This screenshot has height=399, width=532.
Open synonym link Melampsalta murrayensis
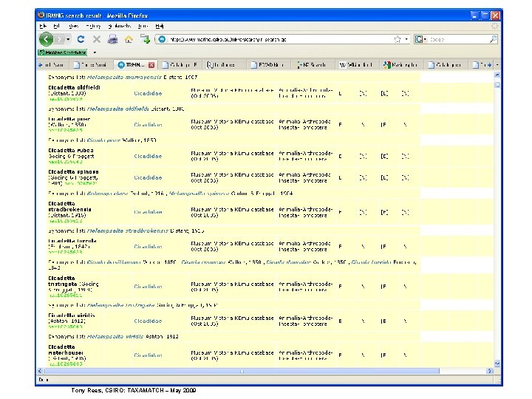(x=124, y=78)
